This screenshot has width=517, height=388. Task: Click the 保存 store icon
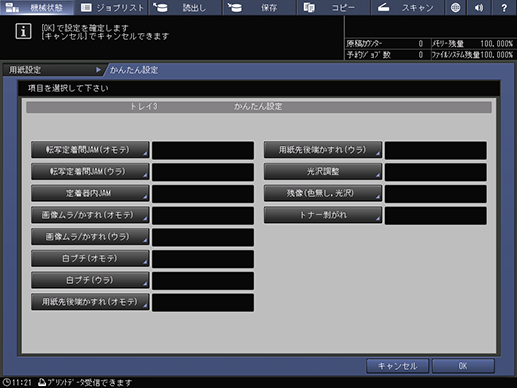tap(235, 7)
